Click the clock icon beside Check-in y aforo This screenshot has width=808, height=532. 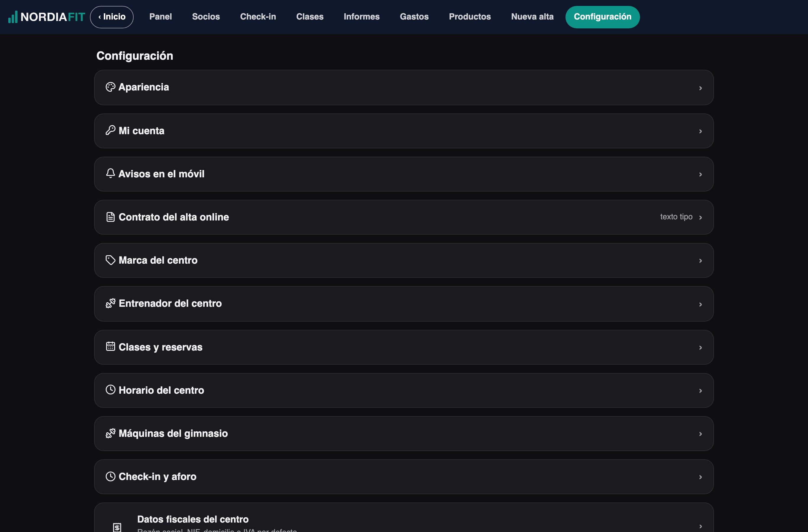(110, 476)
